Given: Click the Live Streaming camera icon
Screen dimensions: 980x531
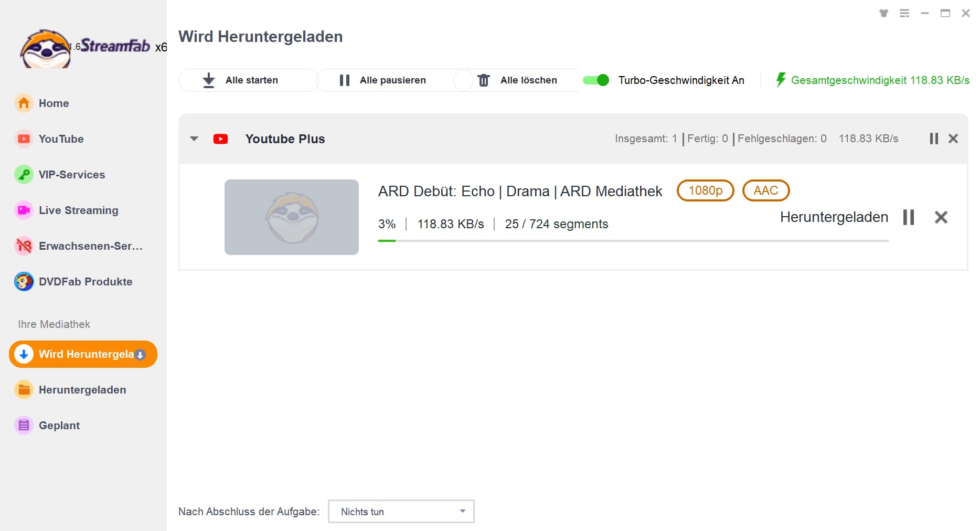Looking at the screenshot, I should pyautogui.click(x=24, y=210).
